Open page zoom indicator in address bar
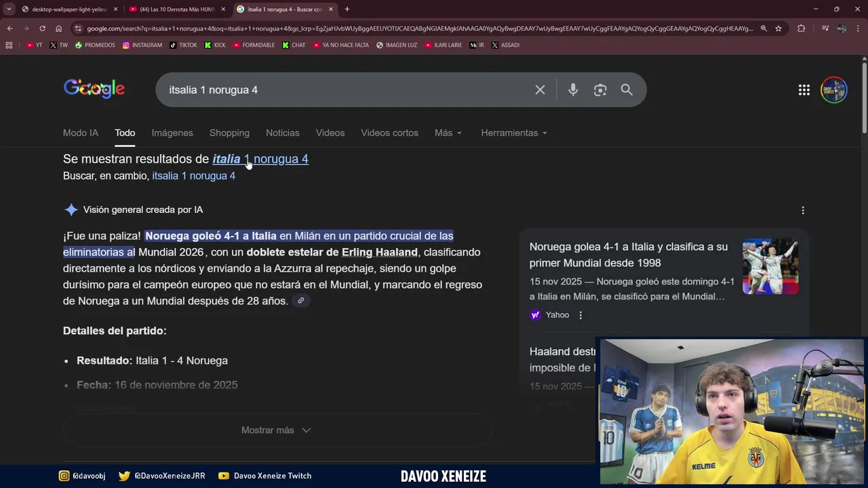The image size is (868, 488). pyautogui.click(x=764, y=28)
